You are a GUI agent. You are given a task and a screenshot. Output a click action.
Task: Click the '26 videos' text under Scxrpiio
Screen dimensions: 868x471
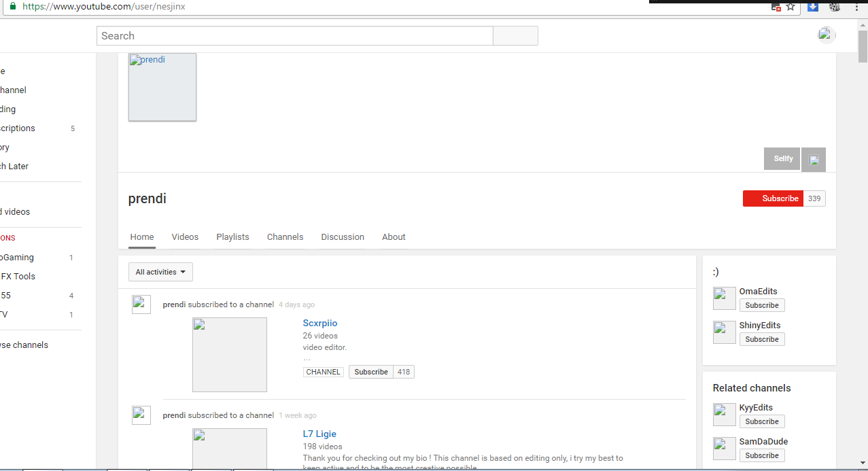pyautogui.click(x=320, y=336)
